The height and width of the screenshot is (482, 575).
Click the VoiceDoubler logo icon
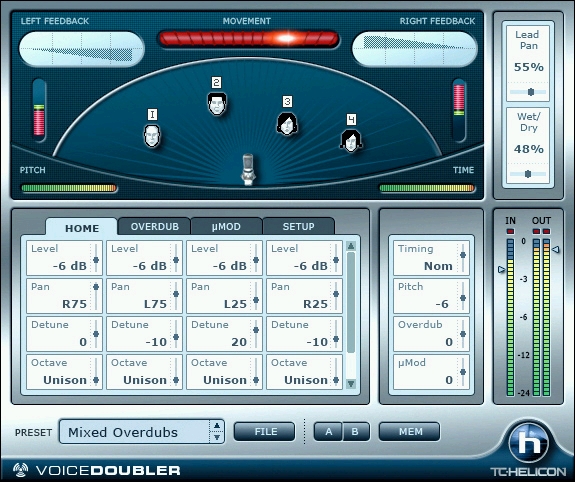[x=21, y=470]
